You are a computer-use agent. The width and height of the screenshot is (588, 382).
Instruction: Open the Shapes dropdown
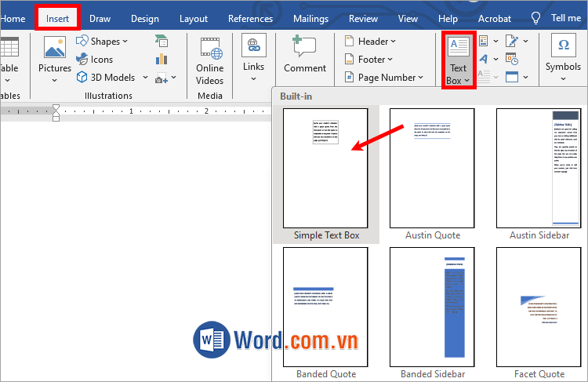pyautogui.click(x=102, y=42)
